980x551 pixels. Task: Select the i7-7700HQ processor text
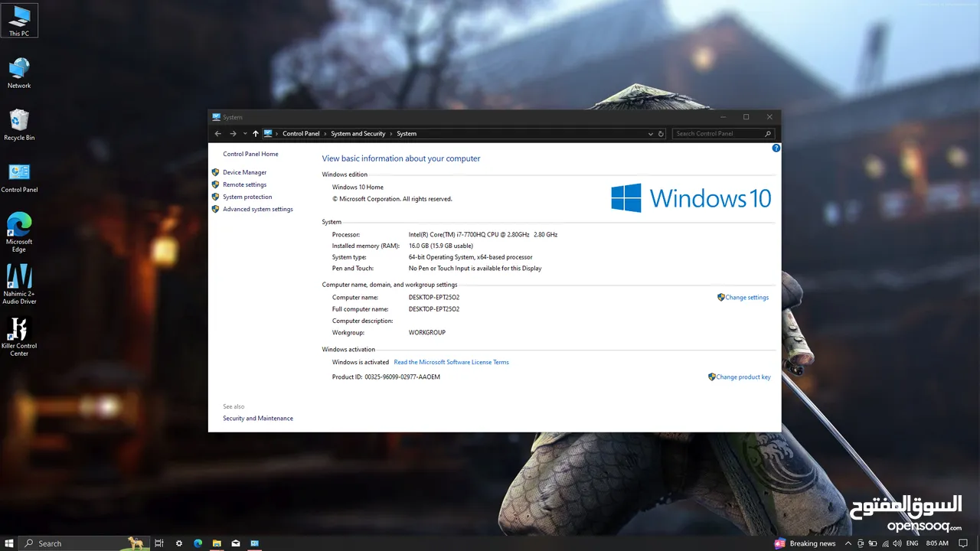483,234
